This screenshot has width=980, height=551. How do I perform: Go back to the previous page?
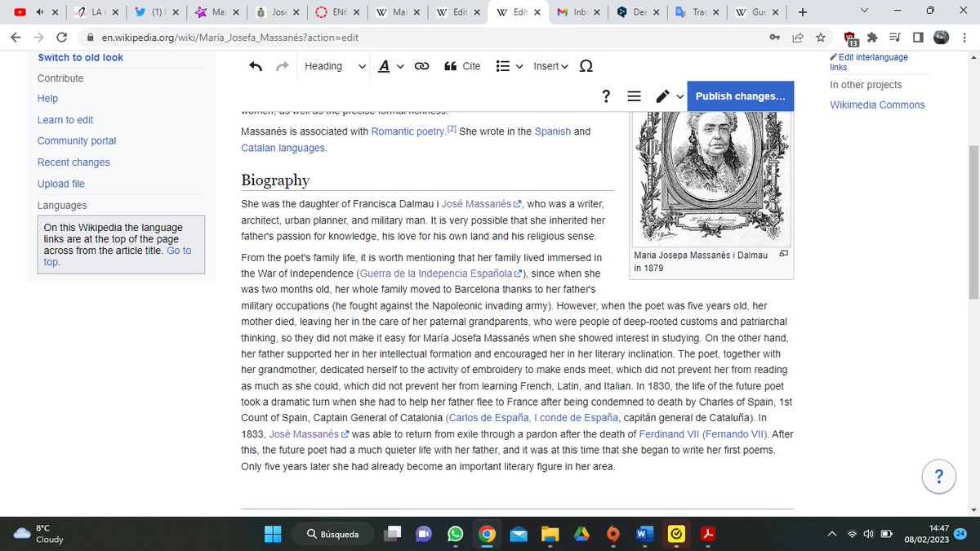16,38
